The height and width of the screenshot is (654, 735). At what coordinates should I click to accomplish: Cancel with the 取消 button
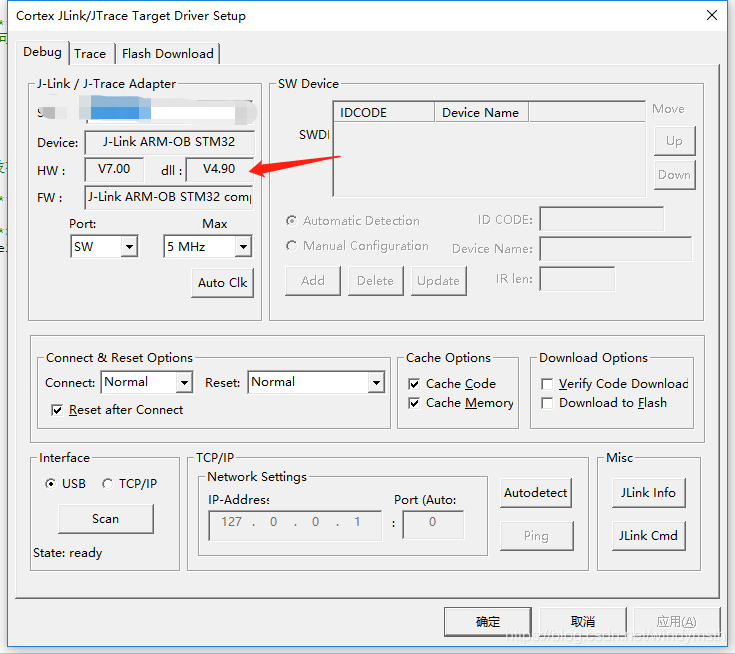point(583,622)
